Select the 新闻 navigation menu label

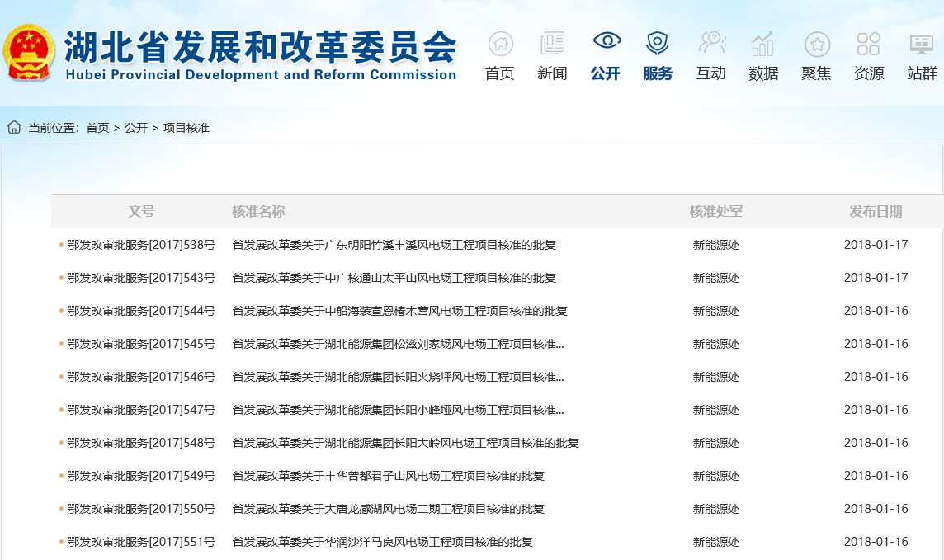coord(552,73)
